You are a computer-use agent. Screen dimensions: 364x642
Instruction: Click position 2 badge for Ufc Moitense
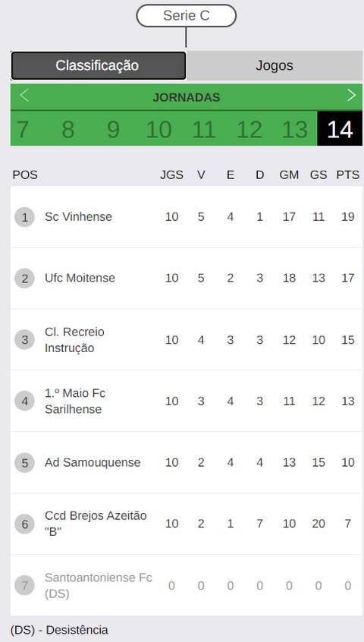pyautogui.click(x=24, y=279)
